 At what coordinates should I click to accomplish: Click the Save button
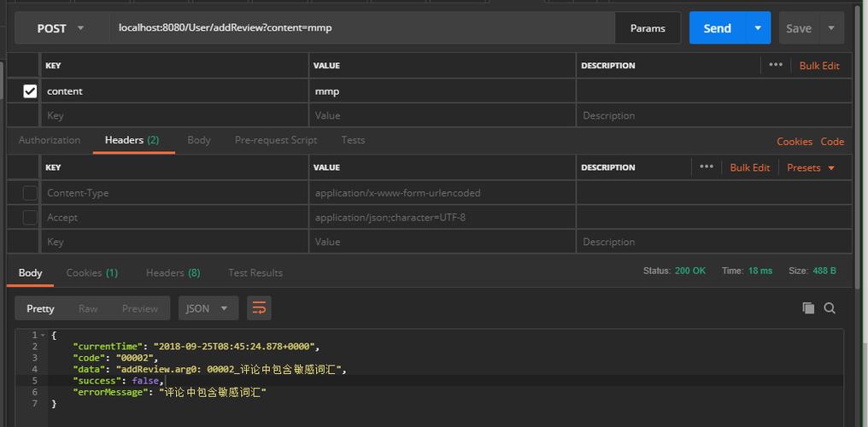(x=799, y=28)
